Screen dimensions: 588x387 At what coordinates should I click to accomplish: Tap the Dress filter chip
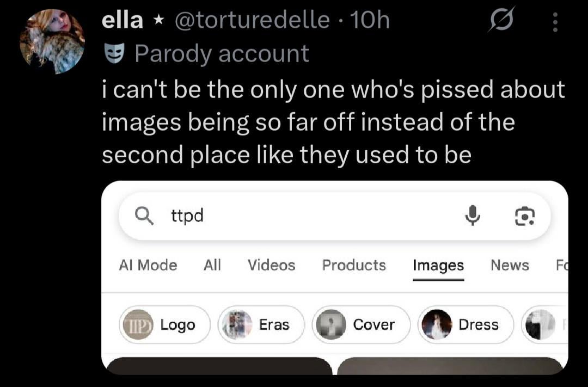[466, 324]
